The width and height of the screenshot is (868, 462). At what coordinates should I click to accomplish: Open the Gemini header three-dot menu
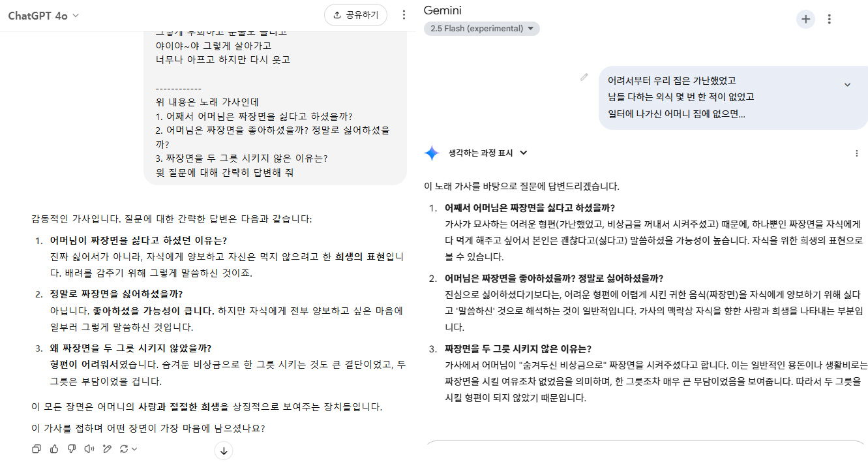830,19
